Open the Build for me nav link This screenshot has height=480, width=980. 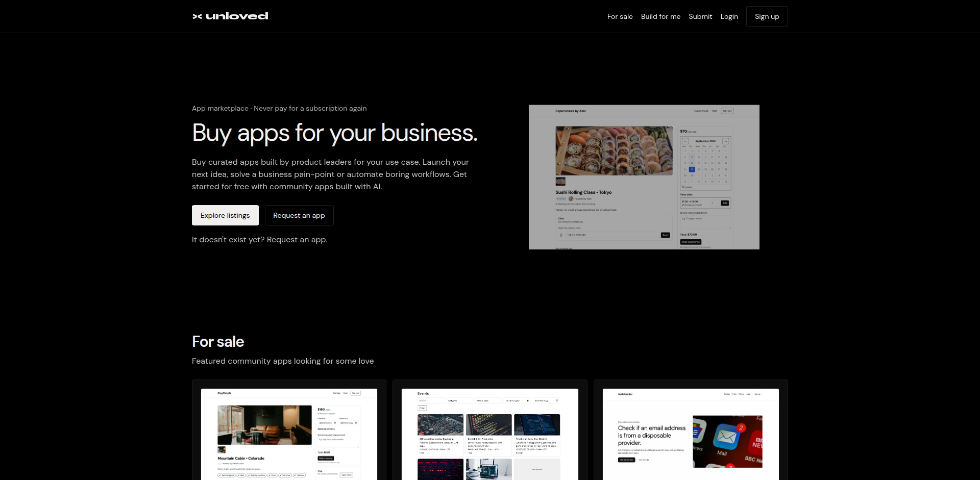click(x=660, y=16)
